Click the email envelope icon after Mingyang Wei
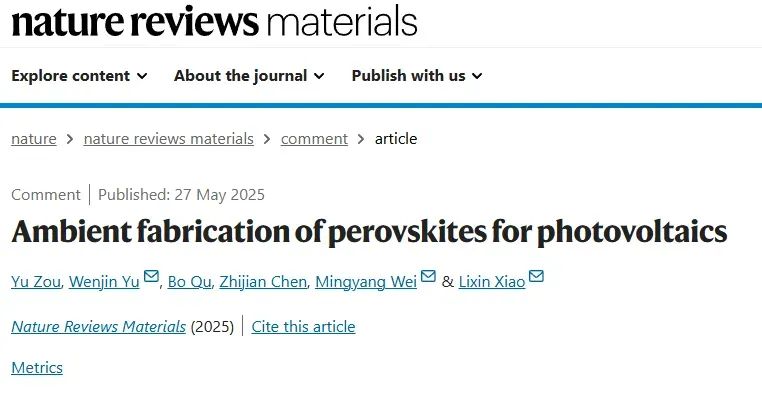 tap(428, 276)
